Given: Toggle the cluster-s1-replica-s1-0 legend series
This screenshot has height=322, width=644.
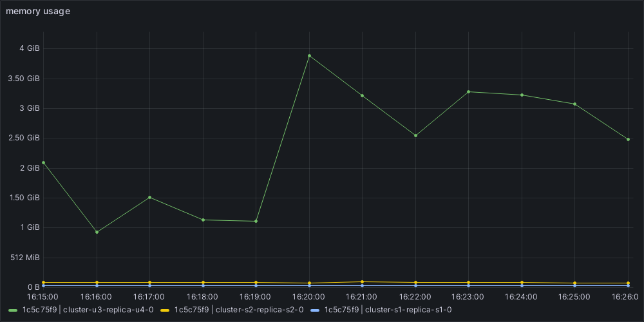Looking at the screenshot, I should [x=388, y=310].
